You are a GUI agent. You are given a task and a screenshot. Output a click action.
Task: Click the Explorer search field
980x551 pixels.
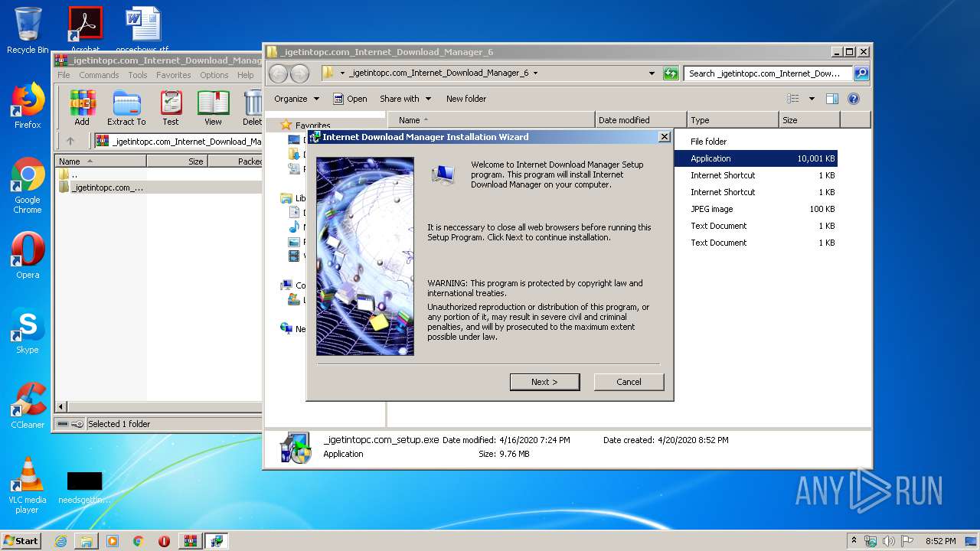coord(768,73)
